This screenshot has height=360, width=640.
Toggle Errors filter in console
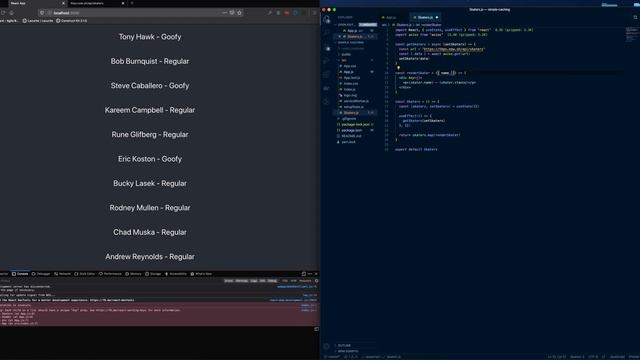click(229, 281)
